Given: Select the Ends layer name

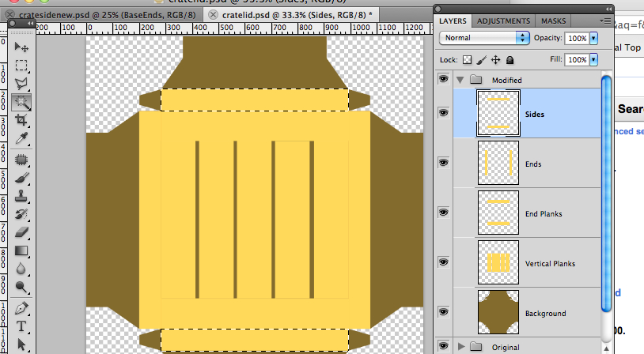Looking at the screenshot, I should pyautogui.click(x=533, y=164).
